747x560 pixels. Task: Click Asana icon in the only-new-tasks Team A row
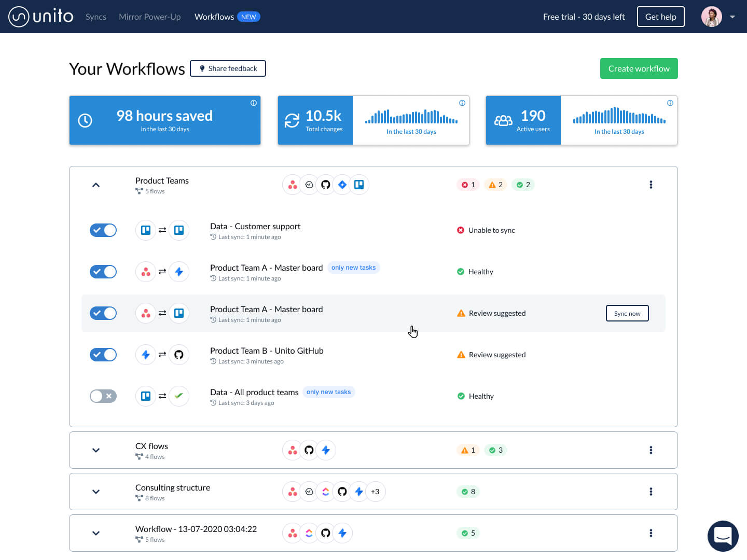pos(146,272)
